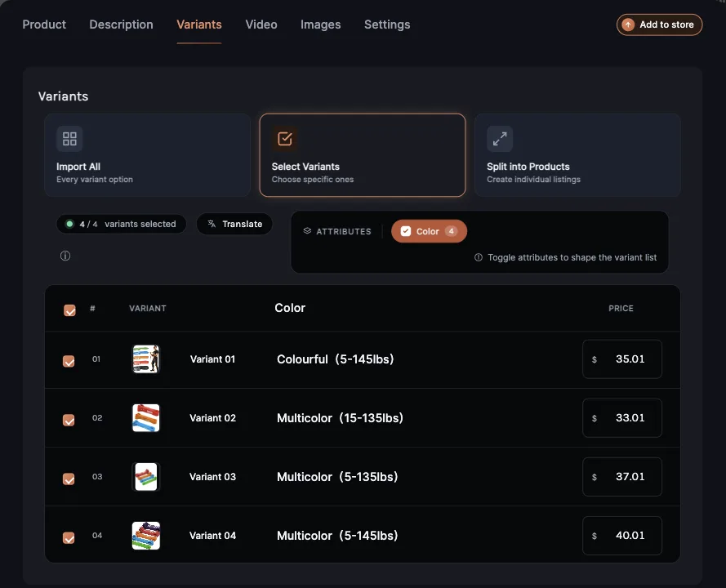The width and height of the screenshot is (726, 588).
Task: Uncheck the Variant 01 checkbox
Action: 69,361
